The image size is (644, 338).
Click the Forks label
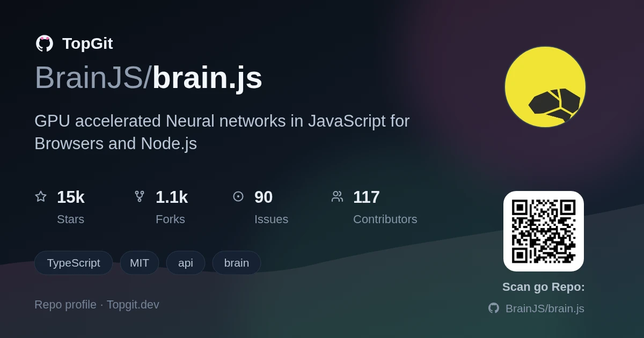pos(170,219)
